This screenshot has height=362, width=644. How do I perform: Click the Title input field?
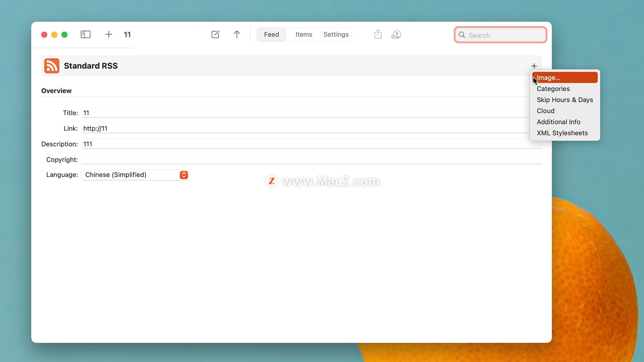(x=305, y=113)
